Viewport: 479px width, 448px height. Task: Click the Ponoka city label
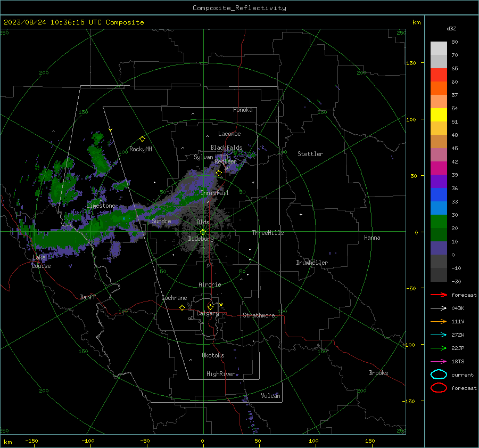243,110
